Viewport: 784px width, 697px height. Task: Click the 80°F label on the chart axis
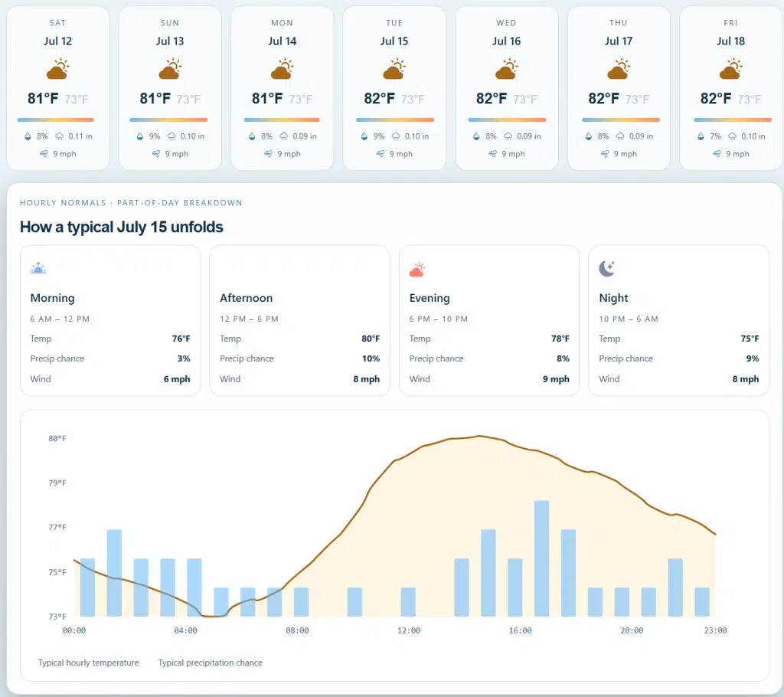coord(57,438)
